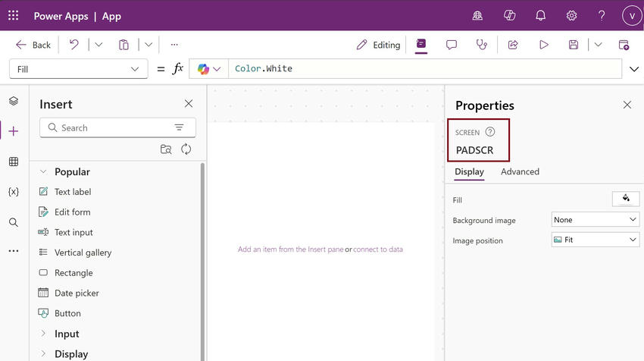Open the environment selector icon
The image size is (644, 361).
pyautogui.click(x=477, y=16)
